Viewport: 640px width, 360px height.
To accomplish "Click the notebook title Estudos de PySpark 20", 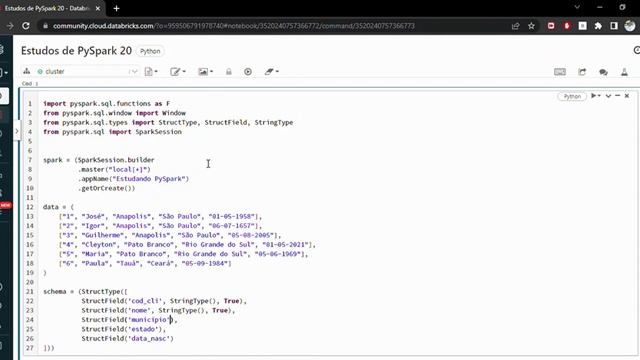I will coord(76,51).
